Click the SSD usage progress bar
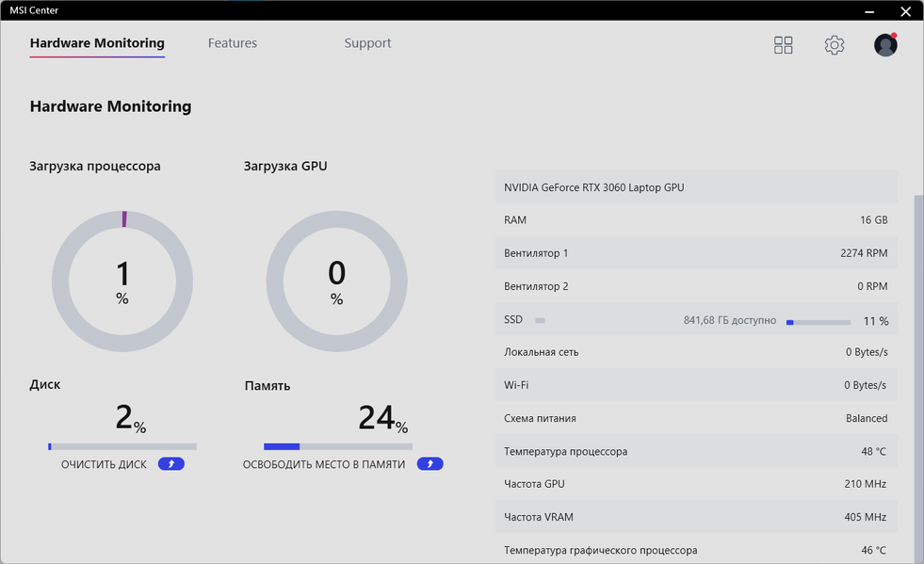924x564 pixels. click(x=818, y=322)
